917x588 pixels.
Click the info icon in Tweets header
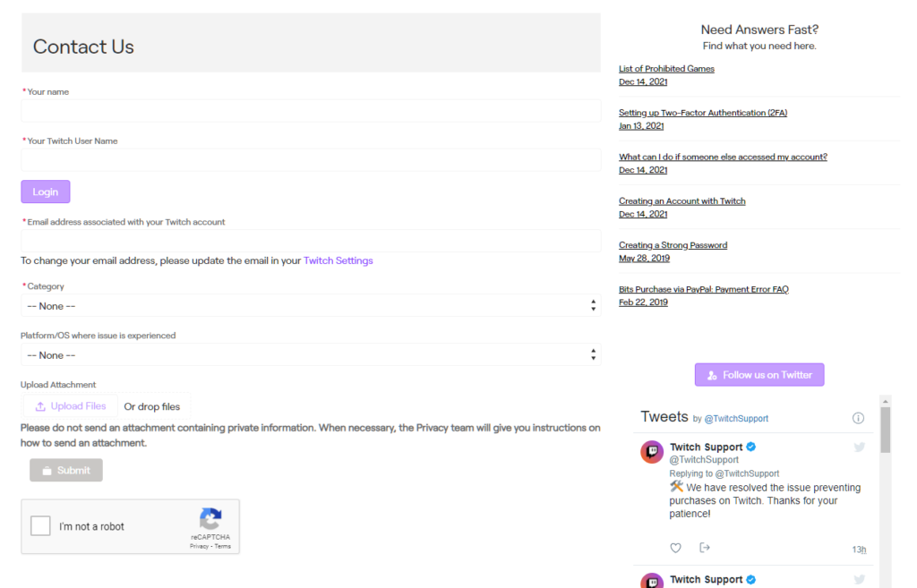(858, 418)
